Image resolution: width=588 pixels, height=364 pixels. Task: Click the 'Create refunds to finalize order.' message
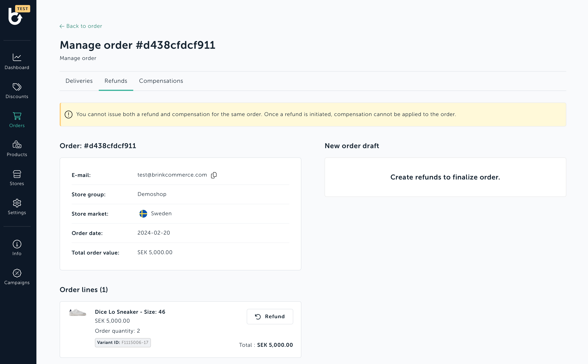click(x=445, y=177)
